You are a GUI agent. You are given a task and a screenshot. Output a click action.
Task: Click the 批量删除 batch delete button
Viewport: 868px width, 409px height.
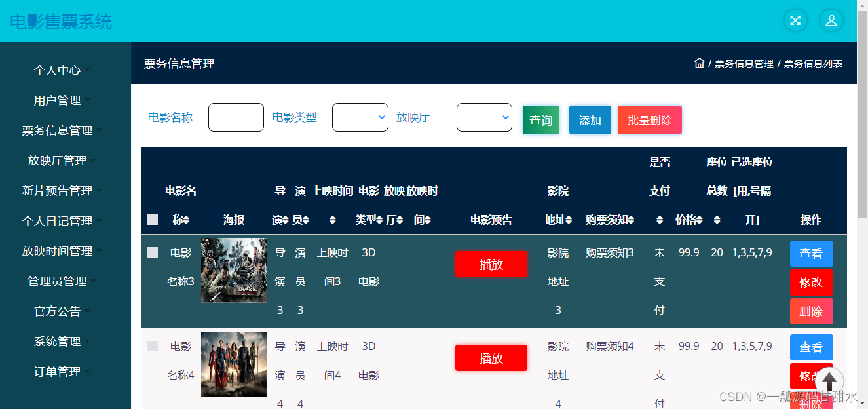pos(650,120)
